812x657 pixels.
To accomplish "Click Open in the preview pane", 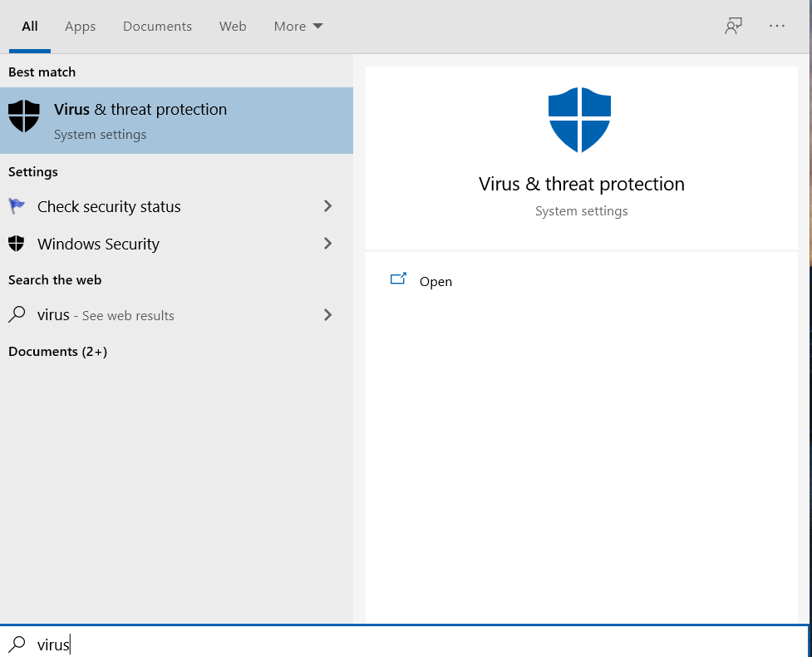I will coord(436,281).
